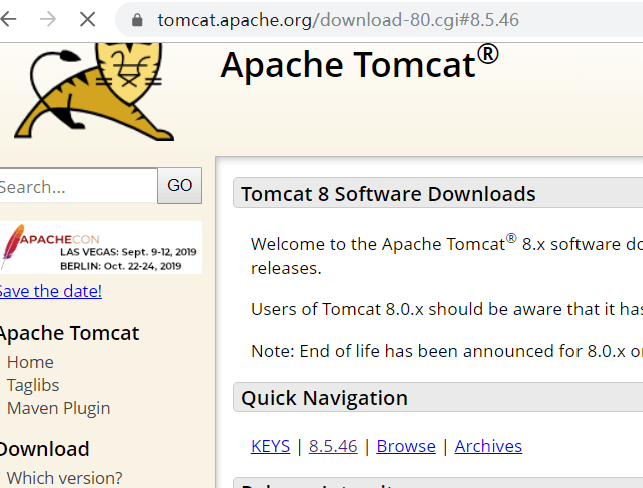Open the Which version? page
The image size is (643, 488).
pos(64,478)
